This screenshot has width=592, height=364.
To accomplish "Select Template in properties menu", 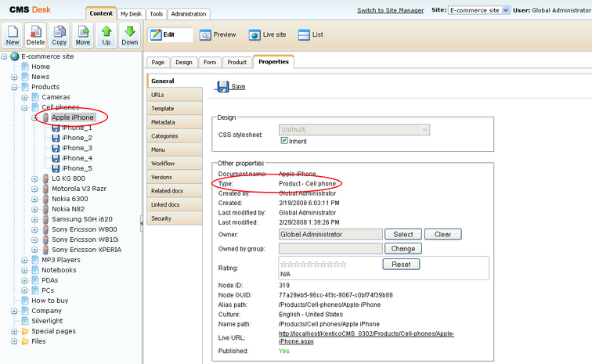I will click(x=175, y=108).
